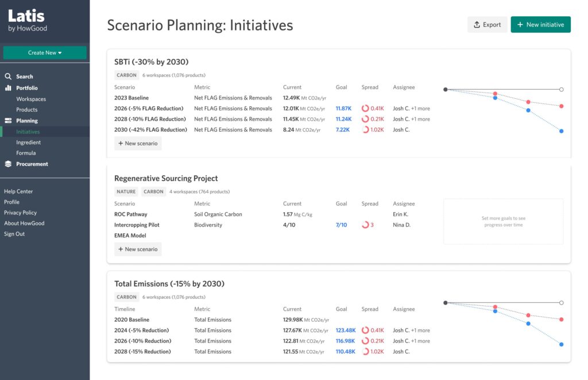Click the spread donut icon beside 0.41K in SBTi
The height and width of the screenshot is (380, 588).
pyautogui.click(x=365, y=108)
